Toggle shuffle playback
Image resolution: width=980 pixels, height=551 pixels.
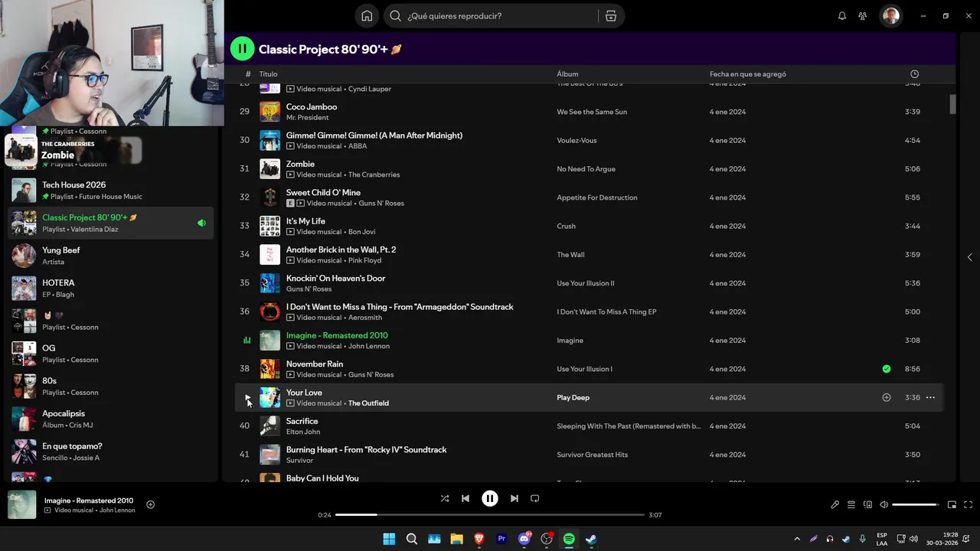tap(445, 498)
